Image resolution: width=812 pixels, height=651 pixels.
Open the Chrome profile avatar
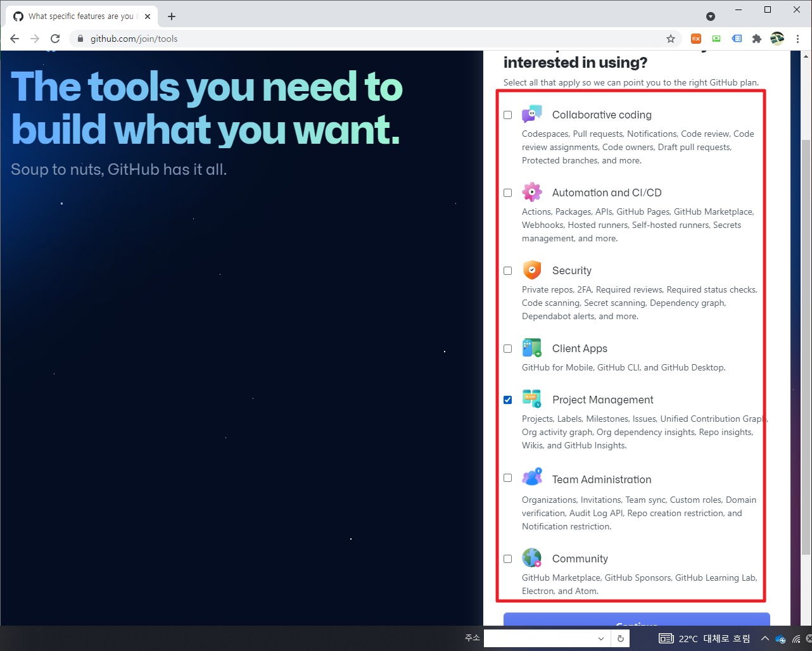coord(777,39)
